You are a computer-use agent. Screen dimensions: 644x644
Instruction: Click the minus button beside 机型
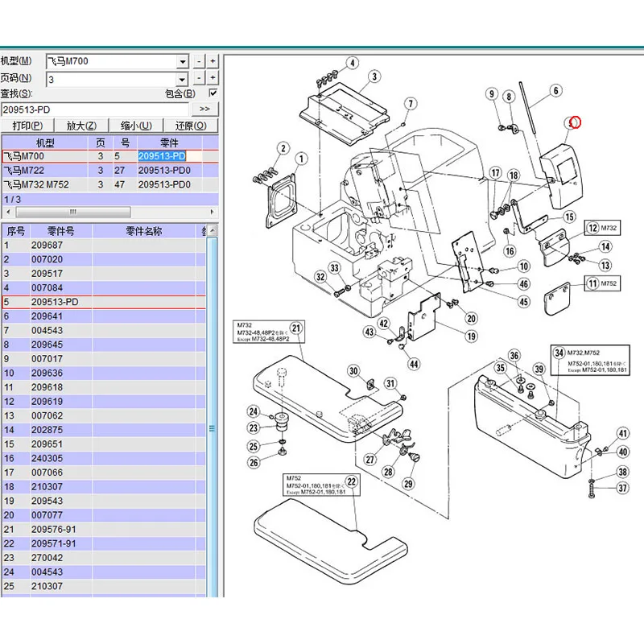[199, 62]
